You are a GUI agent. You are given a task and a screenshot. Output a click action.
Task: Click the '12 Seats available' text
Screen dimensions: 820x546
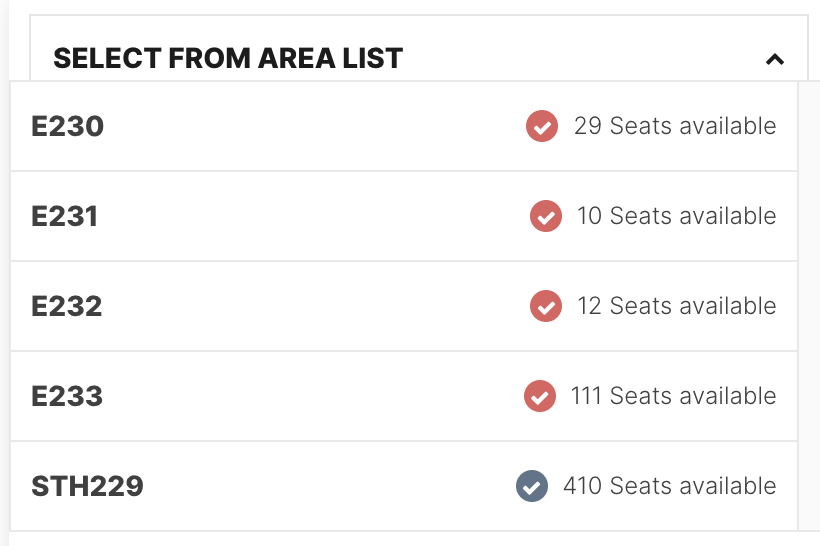(677, 306)
